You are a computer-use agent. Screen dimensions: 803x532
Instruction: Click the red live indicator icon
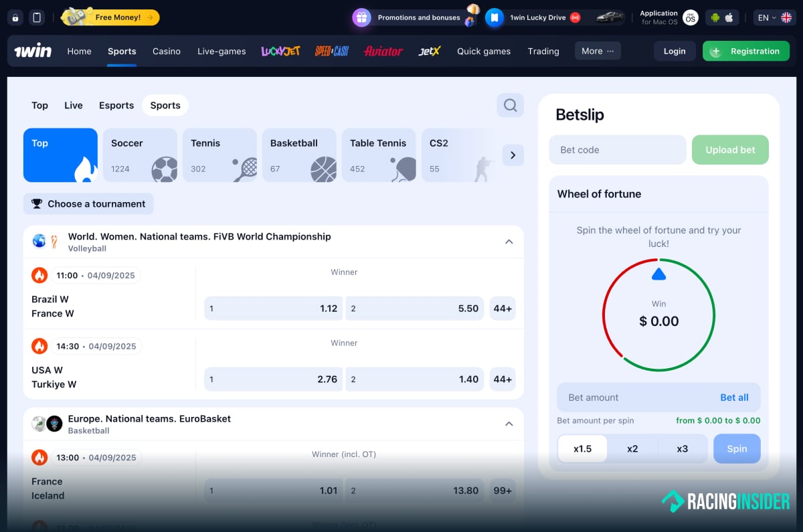click(575, 17)
